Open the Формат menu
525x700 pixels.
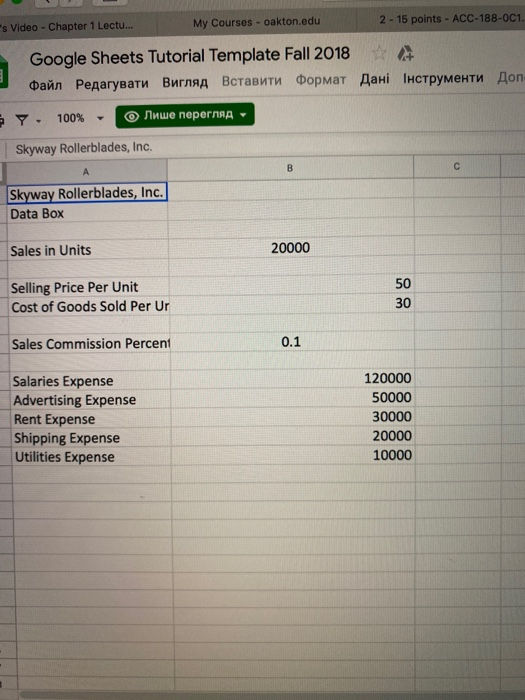tap(321, 80)
